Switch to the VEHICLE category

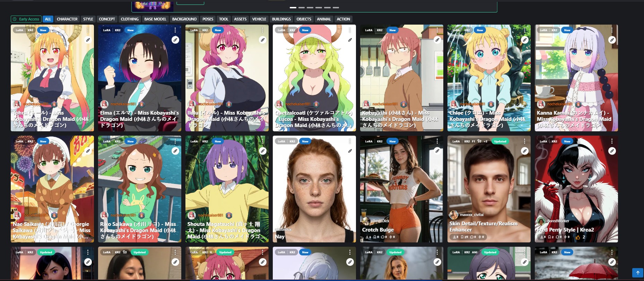[259, 19]
